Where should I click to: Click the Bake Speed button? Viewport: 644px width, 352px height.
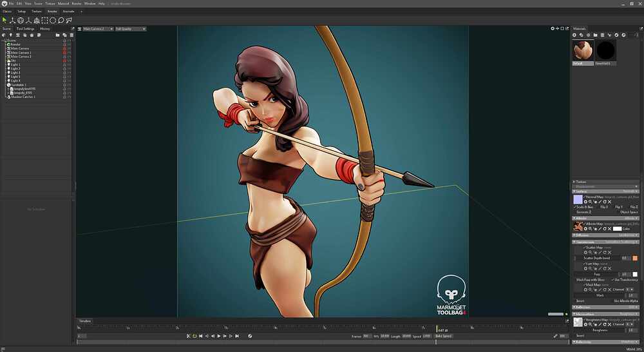(x=444, y=336)
